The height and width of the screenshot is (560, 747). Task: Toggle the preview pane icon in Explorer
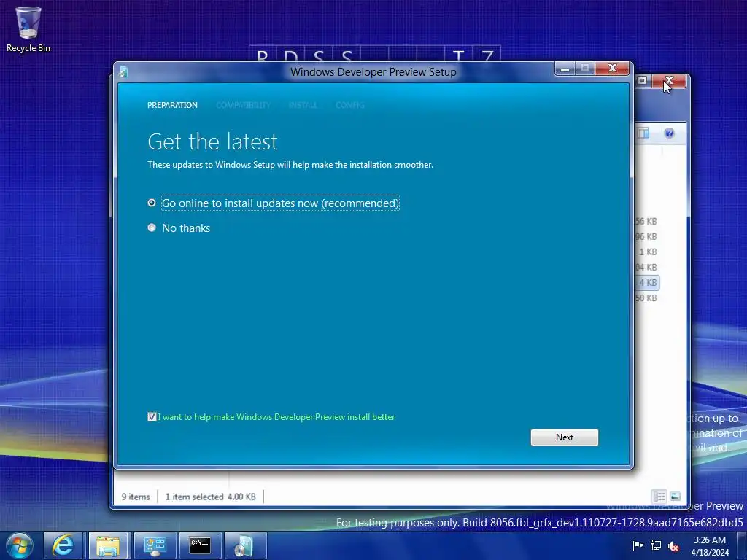tap(643, 133)
